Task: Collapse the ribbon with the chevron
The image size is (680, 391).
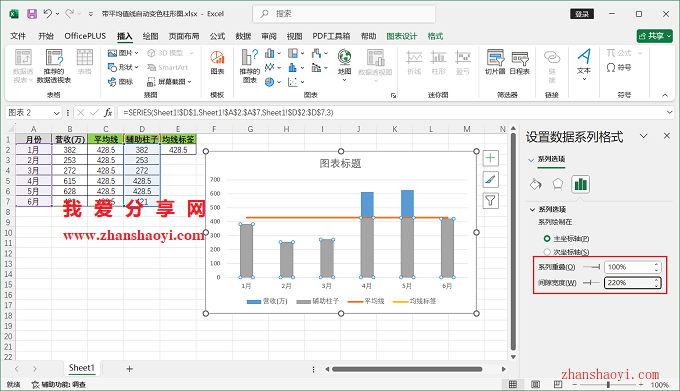Action: click(665, 95)
